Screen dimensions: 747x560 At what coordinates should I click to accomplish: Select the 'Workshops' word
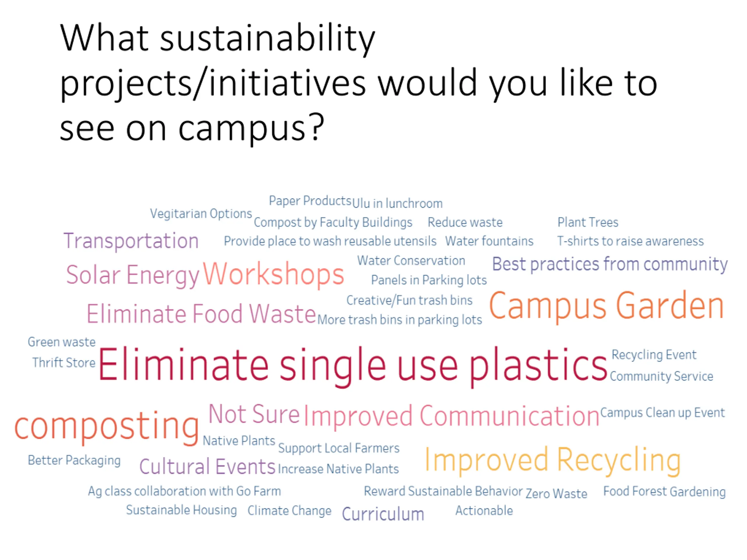point(273,274)
